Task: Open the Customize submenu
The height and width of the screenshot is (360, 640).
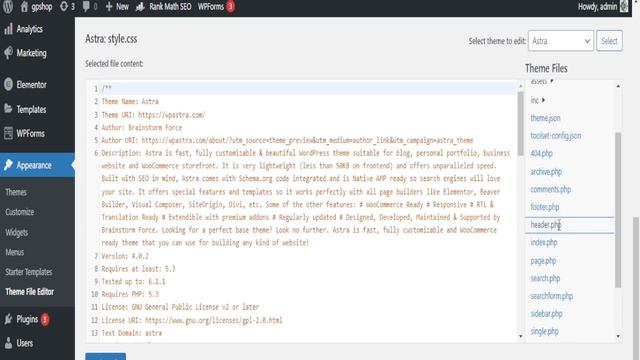Action: click(x=20, y=212)
